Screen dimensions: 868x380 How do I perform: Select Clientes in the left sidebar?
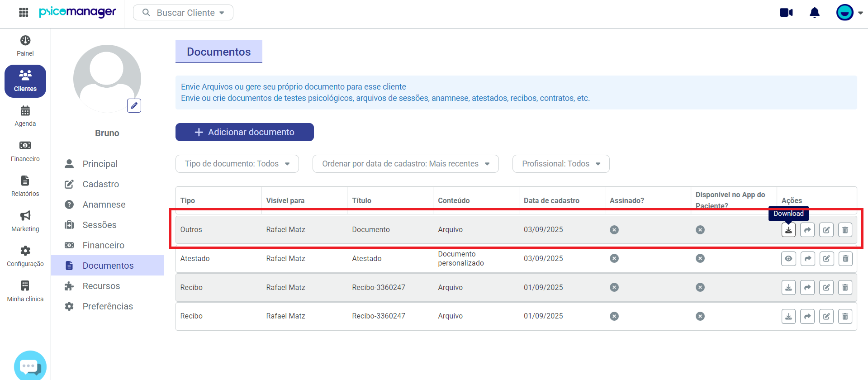(x=25, y=81)
